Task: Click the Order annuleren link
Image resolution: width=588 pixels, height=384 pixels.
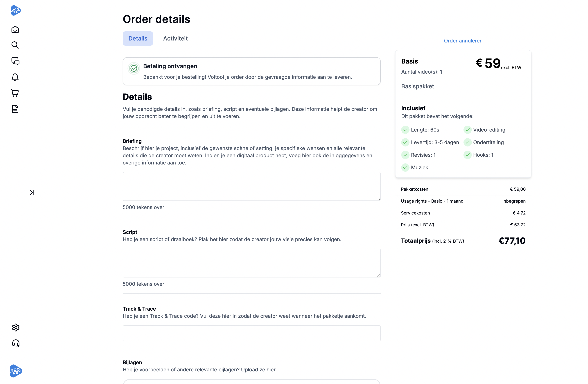Action: (x=463, y=40)
